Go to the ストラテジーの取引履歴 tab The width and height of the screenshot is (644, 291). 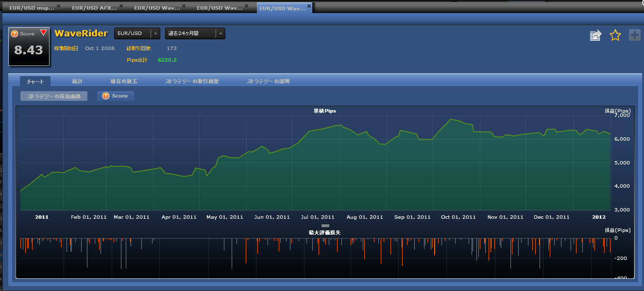tap(192, 81)
